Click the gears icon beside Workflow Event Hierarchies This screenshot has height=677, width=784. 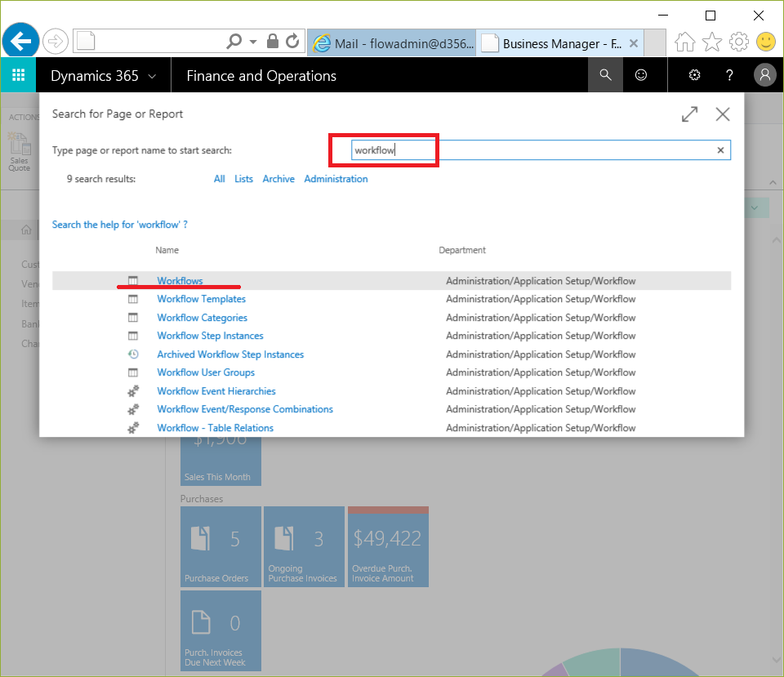(133, 391)
